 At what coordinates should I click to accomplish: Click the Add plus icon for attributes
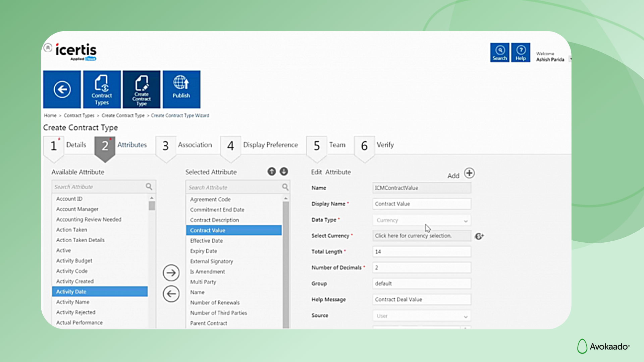point(469,173)
